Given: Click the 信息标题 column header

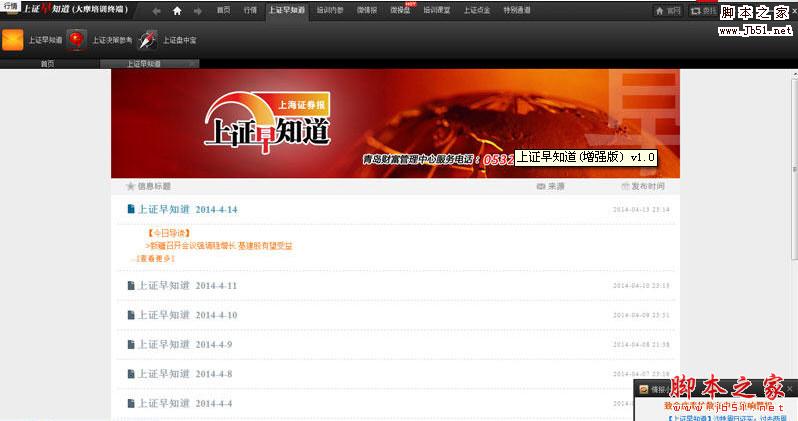Looking at the screenshot, I should (154, 186).
